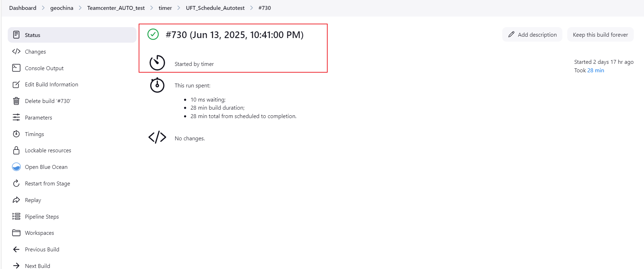Image resolution: width=644 pixels, height=269 pixels.
Task: Click Keep this build forever button
Action: pyautogui.click(x=600, y=35)
